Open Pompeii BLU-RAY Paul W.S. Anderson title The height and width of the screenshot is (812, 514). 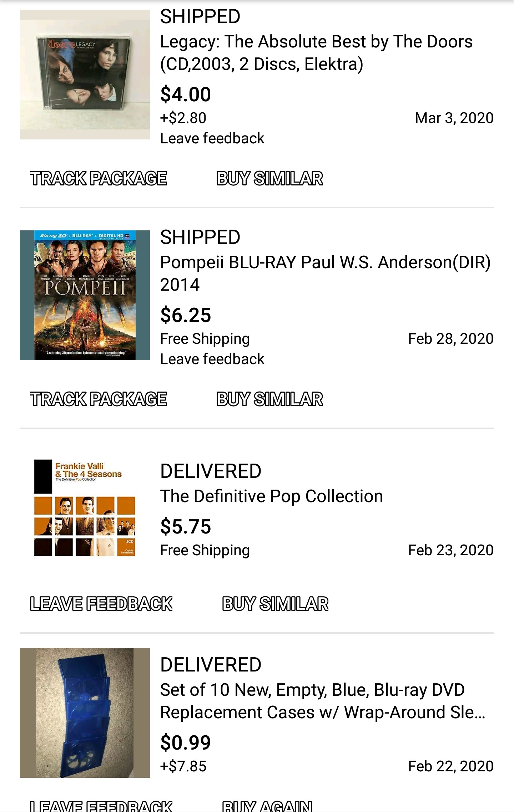(x=325, y=273)
